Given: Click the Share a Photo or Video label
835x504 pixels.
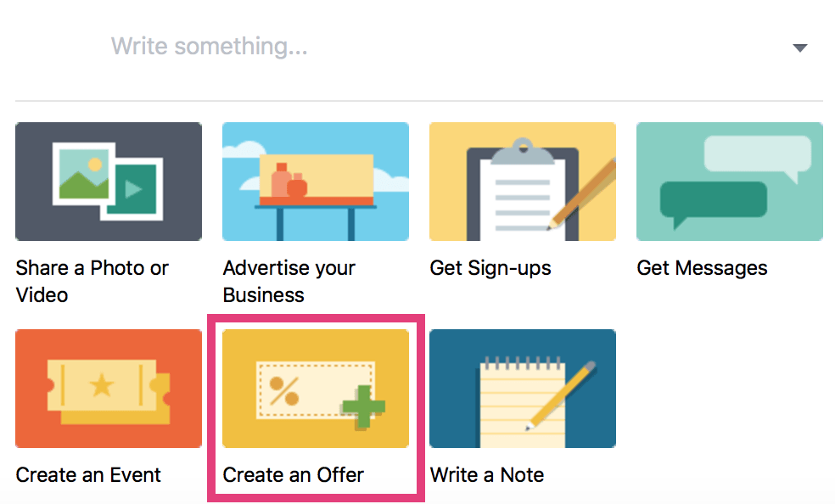Looking at the screenshot, I should 92,282.
